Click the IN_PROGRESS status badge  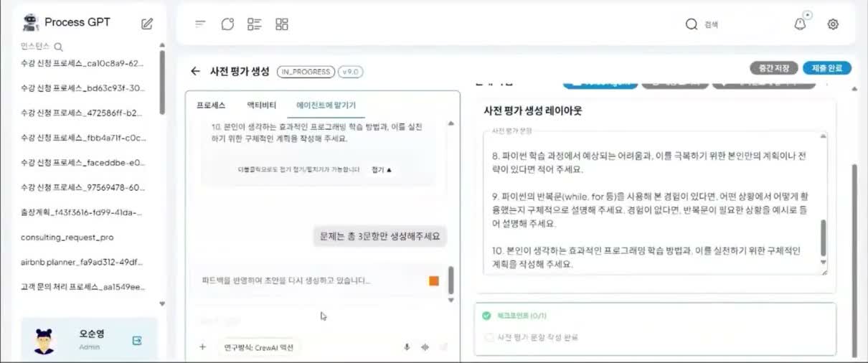pos(306,72)
